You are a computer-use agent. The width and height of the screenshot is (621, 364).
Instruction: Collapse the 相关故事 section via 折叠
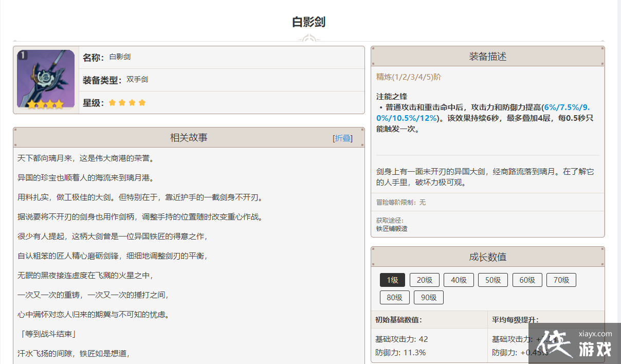[343, 138]
